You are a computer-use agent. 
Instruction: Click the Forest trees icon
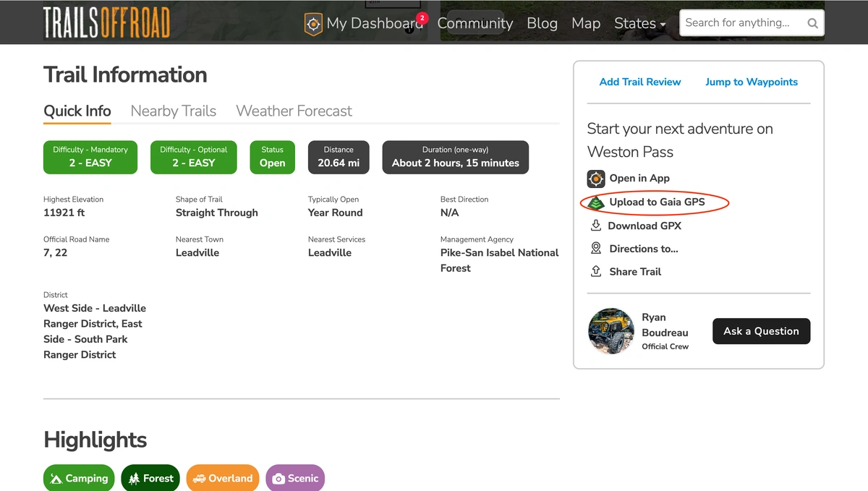[134, 479]
